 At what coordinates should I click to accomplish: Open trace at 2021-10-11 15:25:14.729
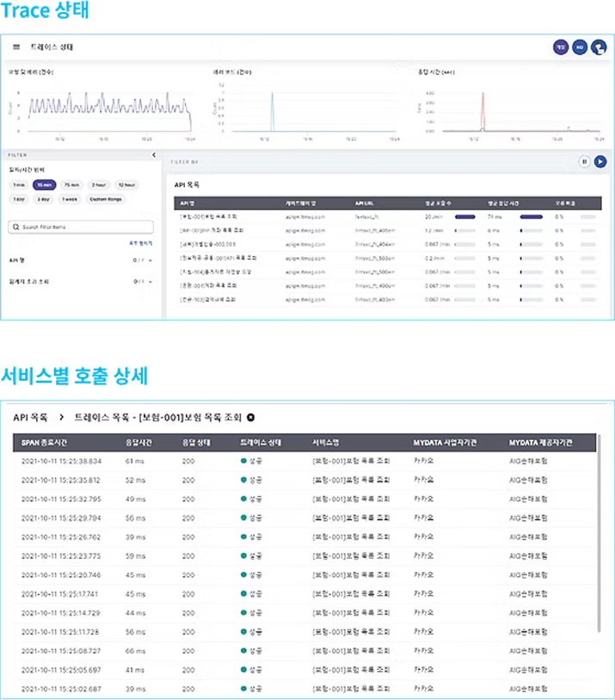tap(304, 613)
